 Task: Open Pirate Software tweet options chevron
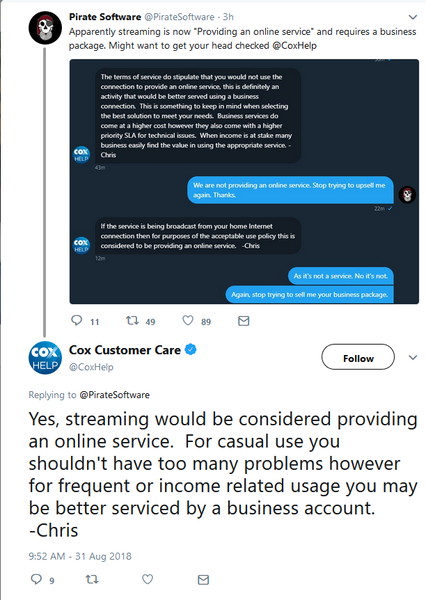413,17
